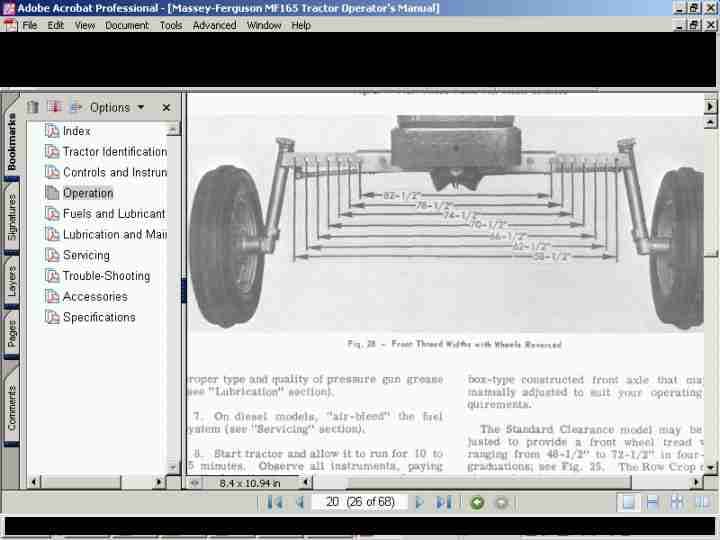Open the Options dropdown in Bookmarks panel
The width and height of the screenshot is (720, 540).
coord(117,107)
